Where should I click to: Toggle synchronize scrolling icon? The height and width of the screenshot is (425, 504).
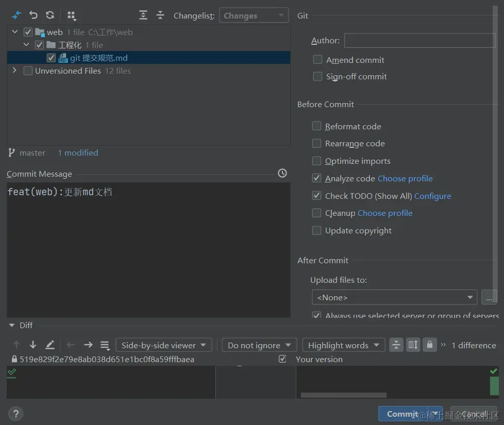(x=413, y=345)
